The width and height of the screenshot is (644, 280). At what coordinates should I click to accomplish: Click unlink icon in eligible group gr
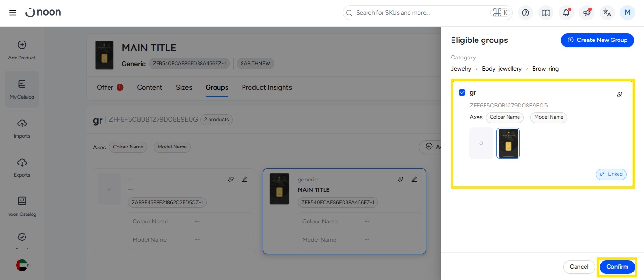[x=619, y=94]
